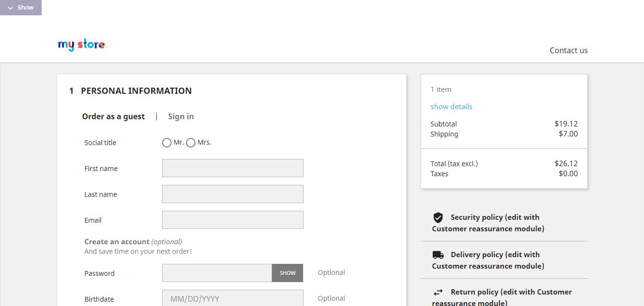Click the Security policy shield icon

(x=438, y=217)
